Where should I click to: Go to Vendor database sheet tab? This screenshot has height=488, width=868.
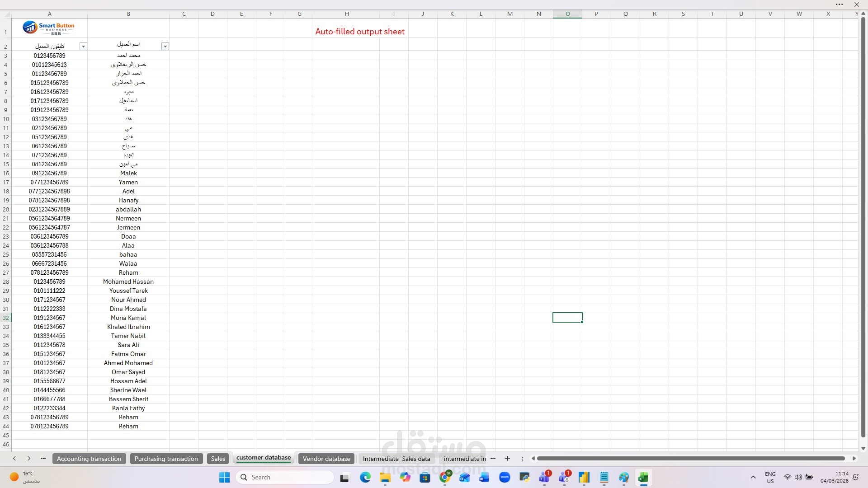326,459
